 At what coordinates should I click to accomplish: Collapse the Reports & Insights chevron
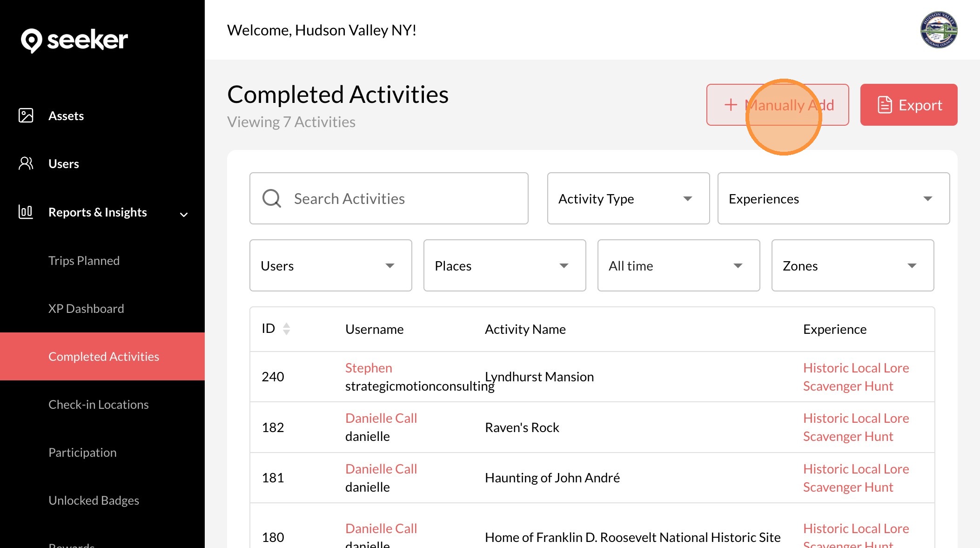tap(184, 214)
